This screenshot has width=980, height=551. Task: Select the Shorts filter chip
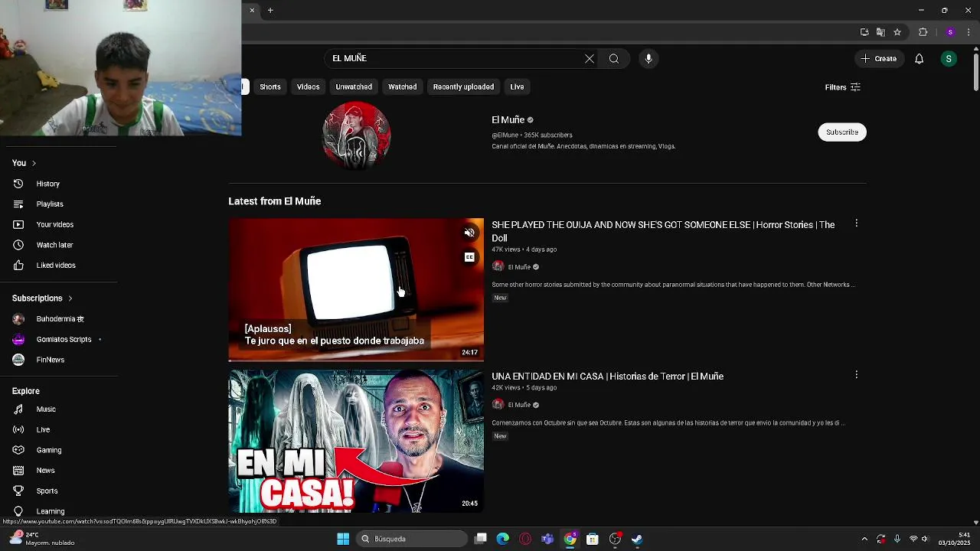pos(270,87)
